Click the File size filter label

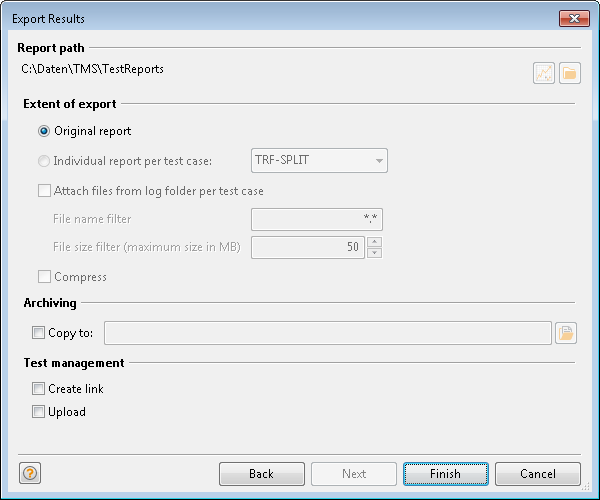pos(147,247)
